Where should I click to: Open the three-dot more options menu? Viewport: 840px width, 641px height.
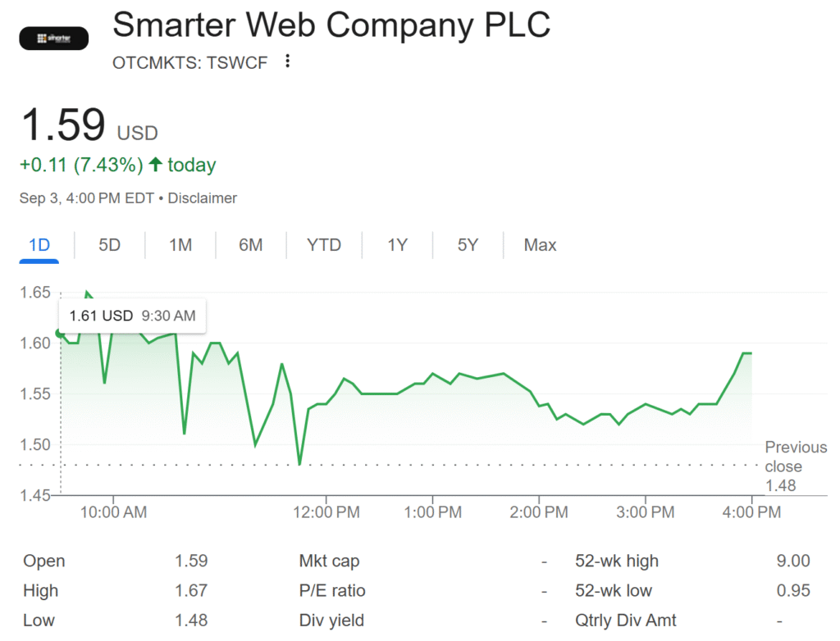coord(287,61)
